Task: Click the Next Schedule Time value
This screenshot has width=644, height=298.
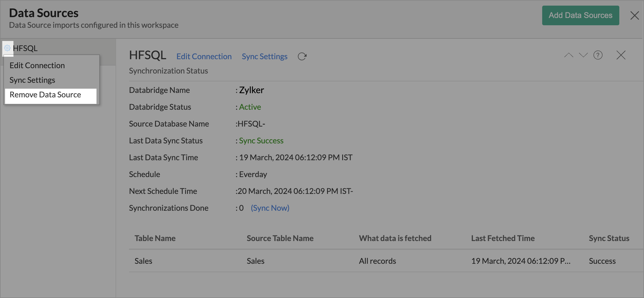Action: pos(295,191)
